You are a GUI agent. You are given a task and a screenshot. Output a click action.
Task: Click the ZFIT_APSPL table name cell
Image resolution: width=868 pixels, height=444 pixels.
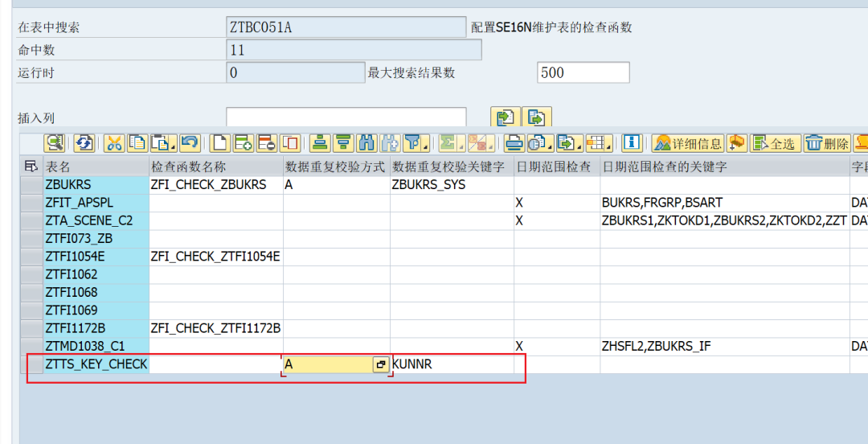96,203
